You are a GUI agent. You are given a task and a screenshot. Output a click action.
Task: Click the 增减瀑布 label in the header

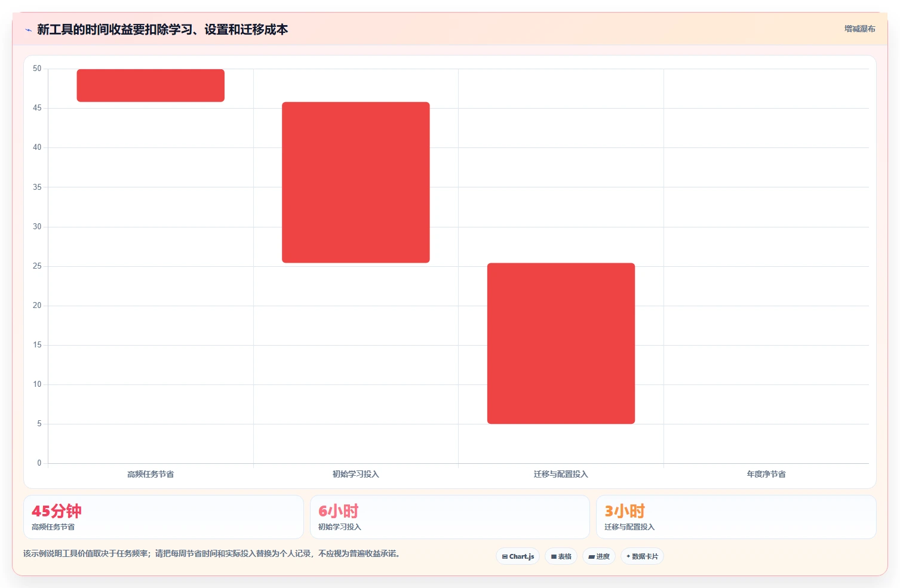coord(859,29)
